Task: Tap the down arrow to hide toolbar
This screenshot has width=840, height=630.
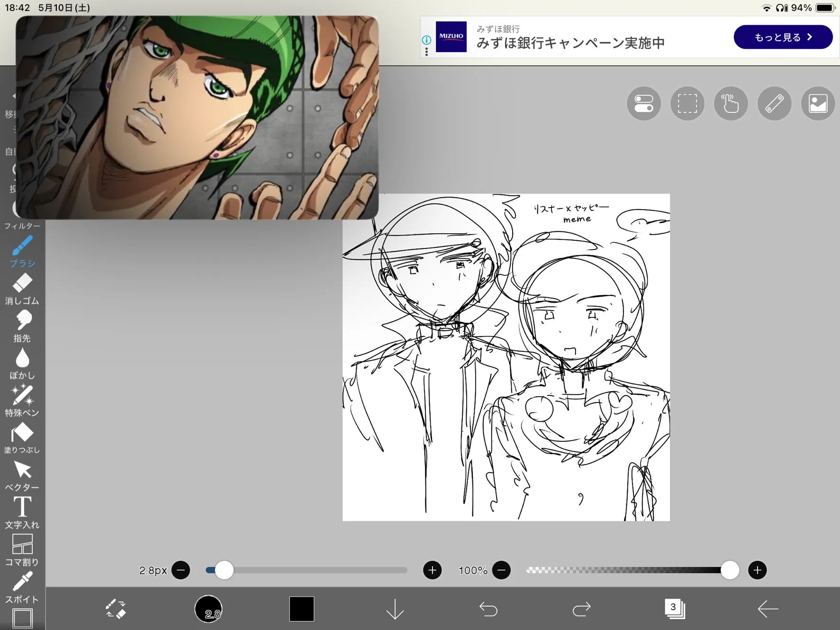Action: 395,609
